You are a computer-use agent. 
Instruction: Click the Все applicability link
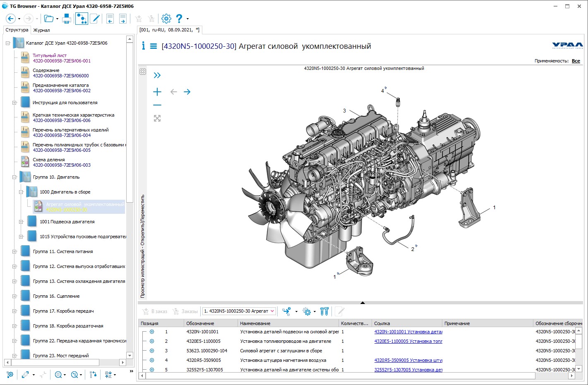(576, 61)
